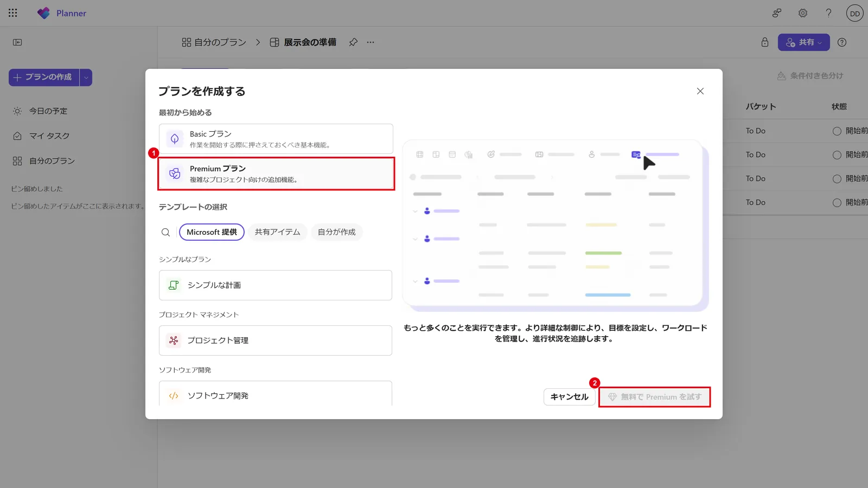Toggle completion circle in first To Do row
The width and height of the screenshot is (868, 488).
837,131
